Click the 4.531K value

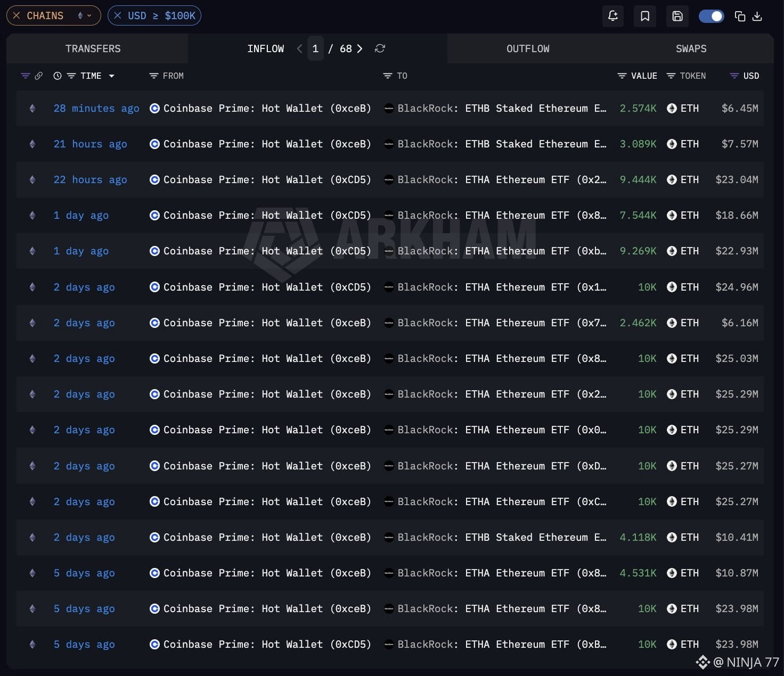638,573
